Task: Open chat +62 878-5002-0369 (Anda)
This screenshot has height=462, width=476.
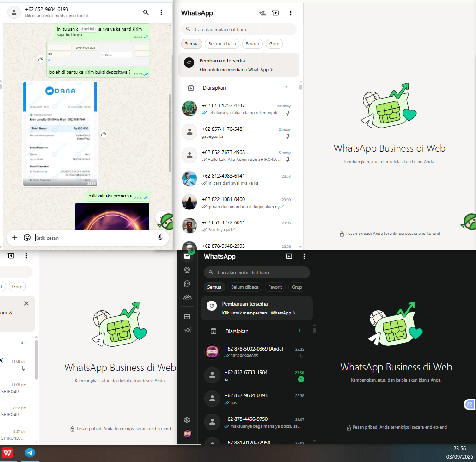Action: tap(257, 352)
